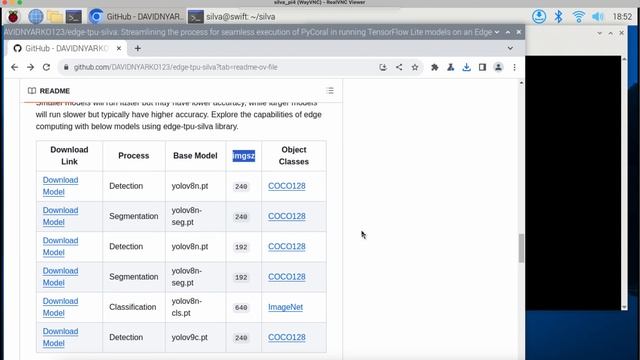This screenshot has height=360, width=640.
Task: Open the Chromium title bar dropdown arrow
Action: point(497,32)
